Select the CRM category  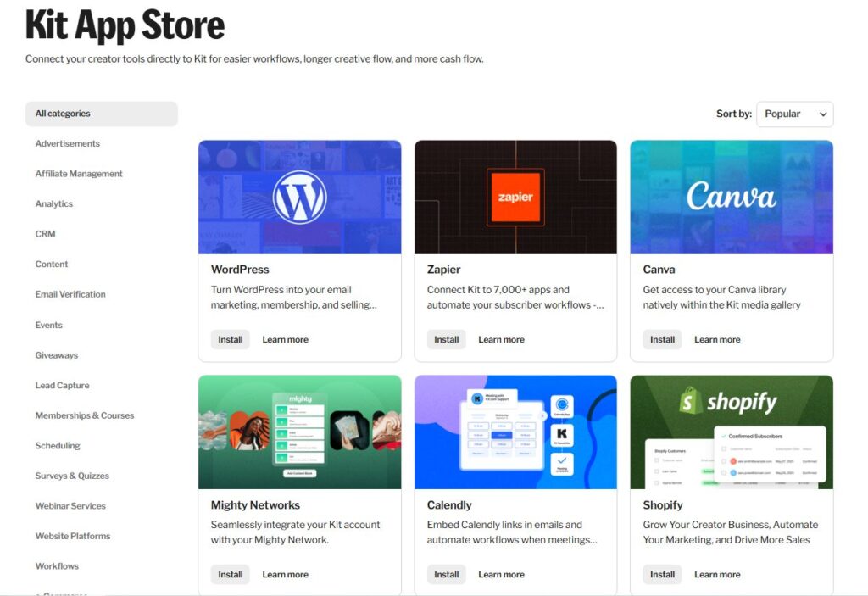click(x=45, y=234)
